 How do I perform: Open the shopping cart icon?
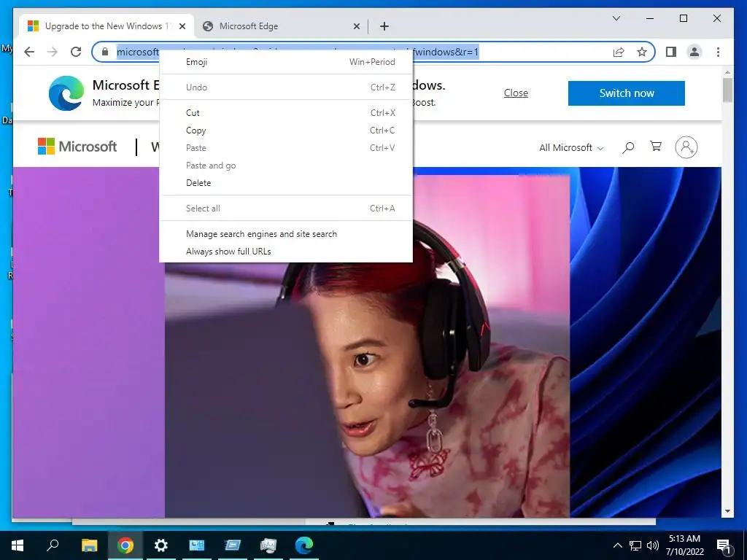pyautogui.click(x=656, y=146)
